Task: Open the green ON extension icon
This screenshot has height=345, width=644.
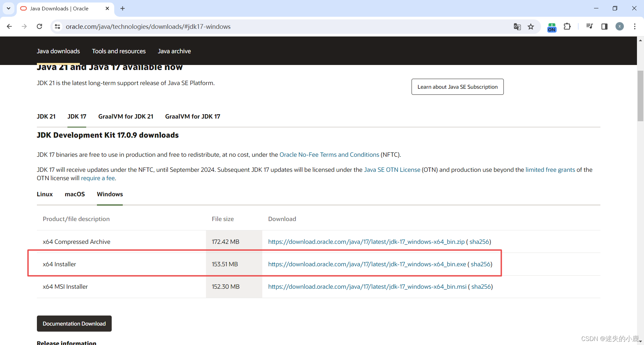Action: click(x=552, y=27)
